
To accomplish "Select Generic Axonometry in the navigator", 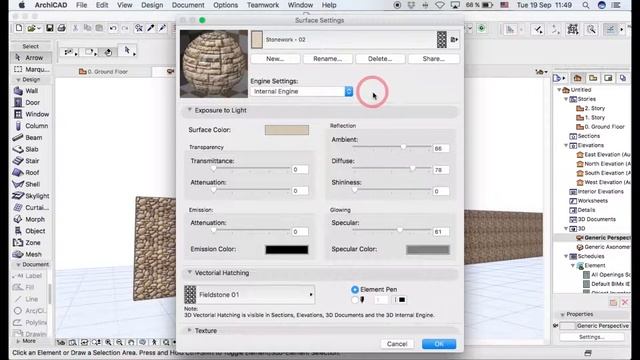I will tap(603, 247).
